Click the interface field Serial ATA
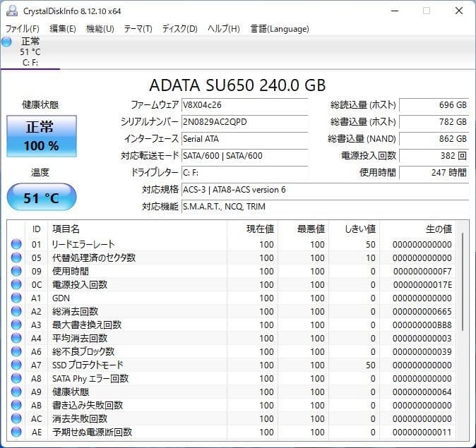 (x=244, y=139)
